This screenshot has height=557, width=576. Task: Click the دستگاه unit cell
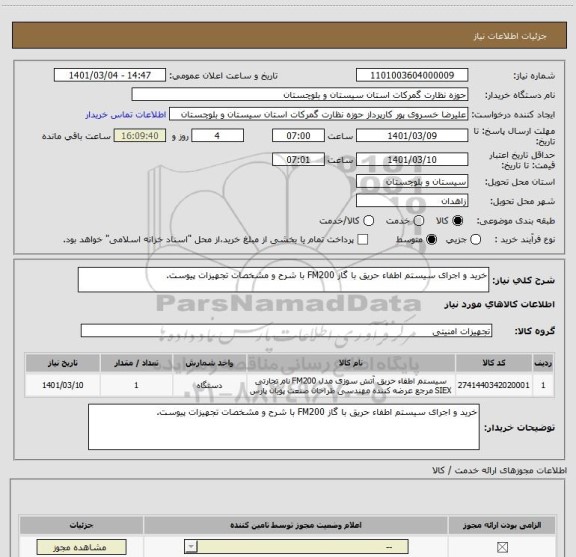pyautogui.click(x=209, y=385)
